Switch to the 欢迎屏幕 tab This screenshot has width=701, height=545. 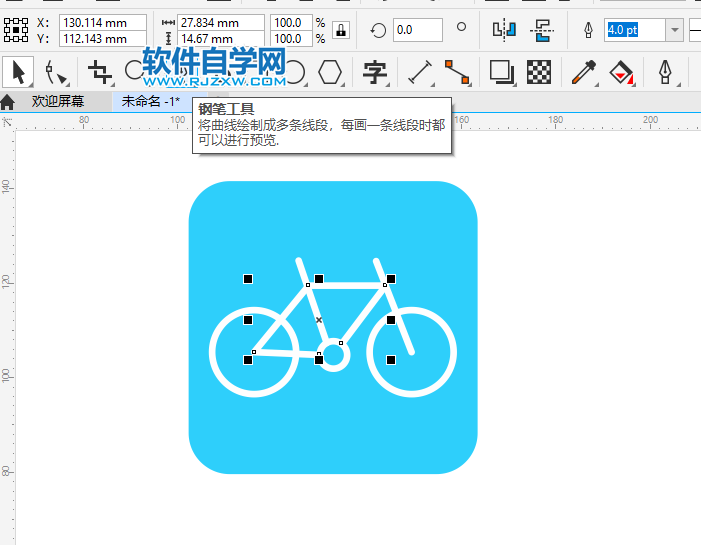click(58, 101)
